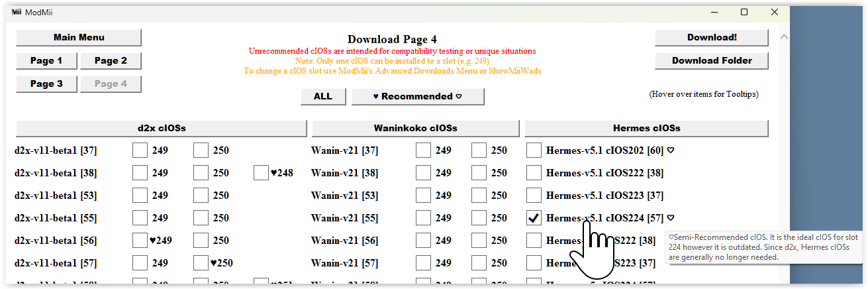Check slot 249 for d2x-v11-beta1 [37]
Screen dimensions: 868x289
point(140,150)
